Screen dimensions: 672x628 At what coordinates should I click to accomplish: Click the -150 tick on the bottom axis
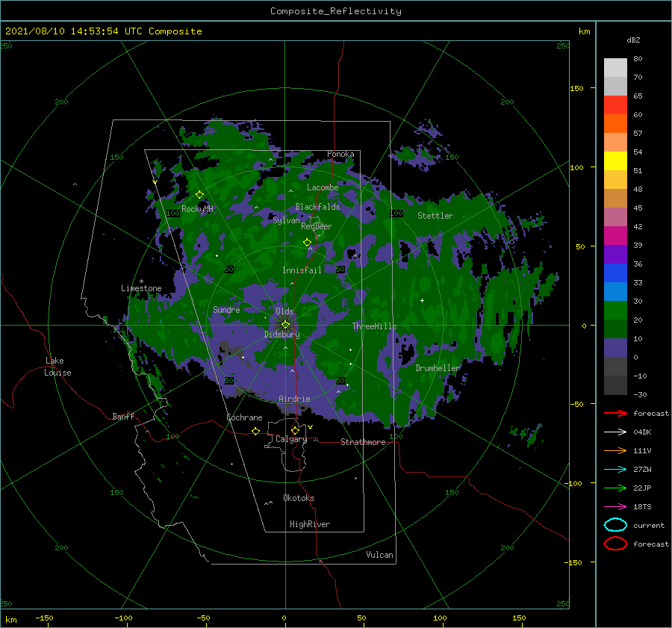coord(44,618)
